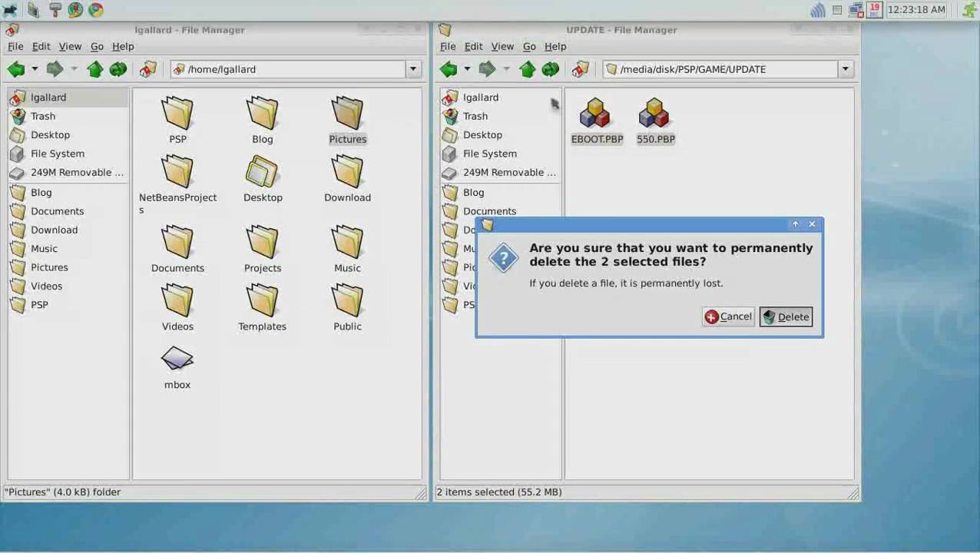Select PSP shortcut in lgallard sidebar
This screenshot has height=553, width=980.
pos(68,305)
